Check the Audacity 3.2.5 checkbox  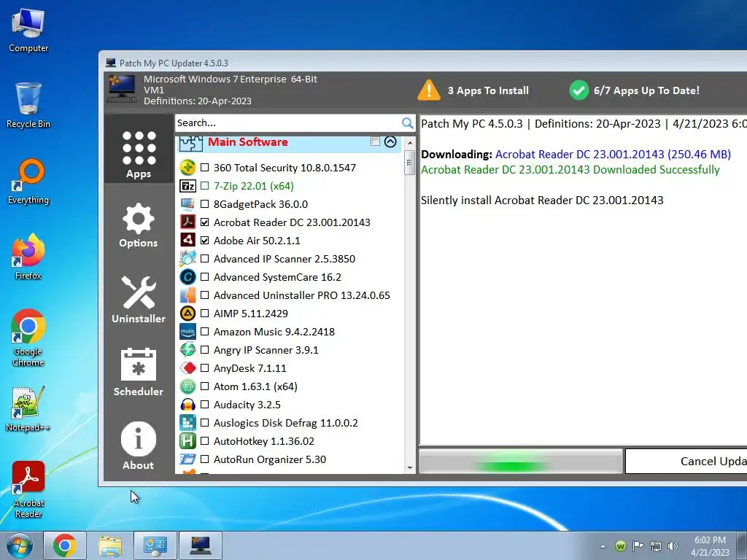pyautogui.click(x=205, y=405)
